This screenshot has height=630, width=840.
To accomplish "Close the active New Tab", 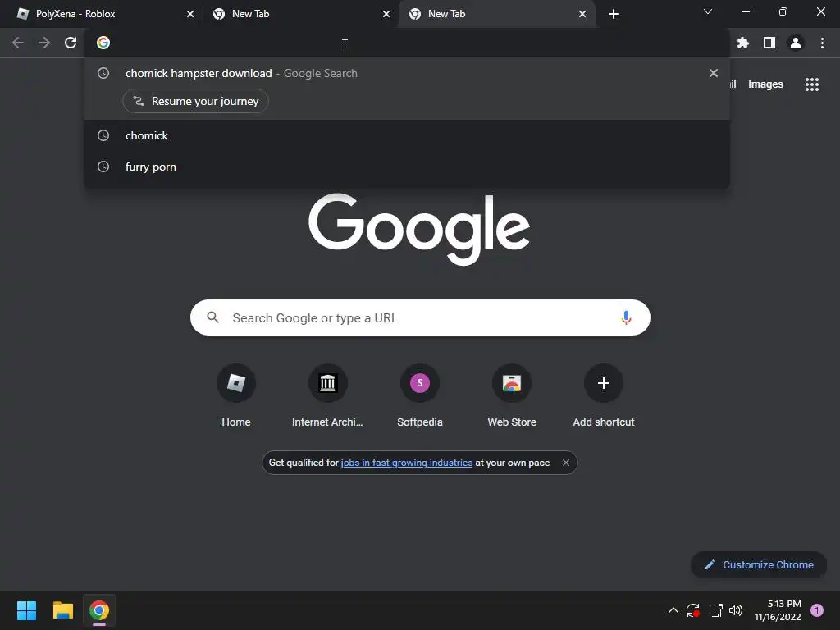I will pyautogui.click(x=582, y=14).
